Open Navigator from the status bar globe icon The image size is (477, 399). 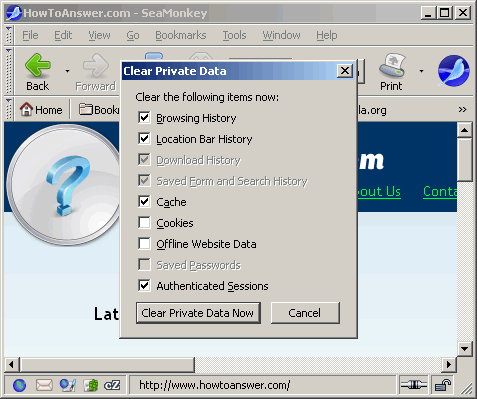[x=20, y=385]
